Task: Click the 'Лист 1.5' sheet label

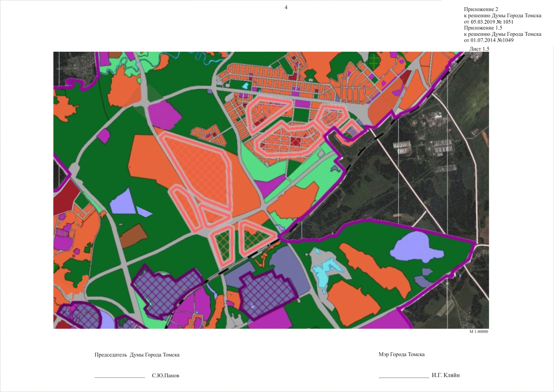Action: 479,49
